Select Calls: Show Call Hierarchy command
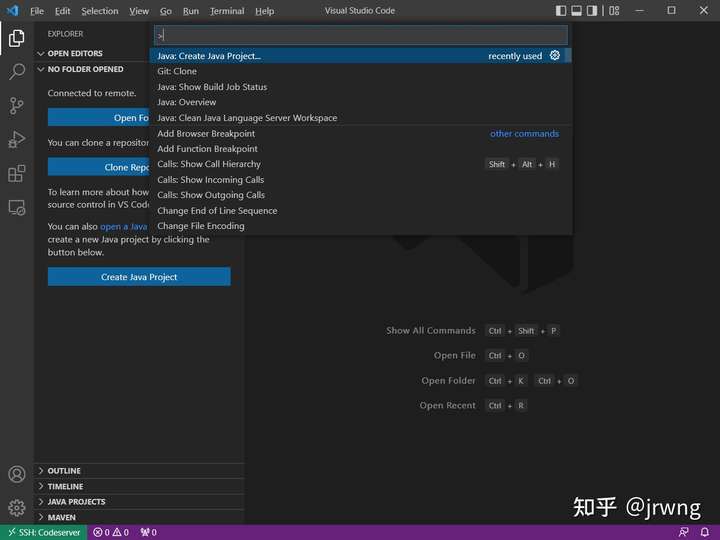 click(359, 164)
